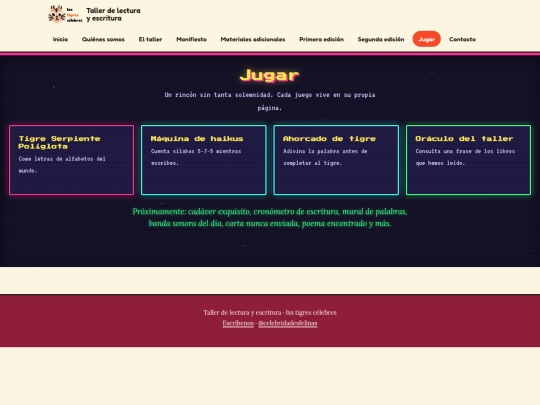This screenshot has height=405, width=540.
Task: Click the Taller de lectura y escritura title
Action: [x=113, y=14]
